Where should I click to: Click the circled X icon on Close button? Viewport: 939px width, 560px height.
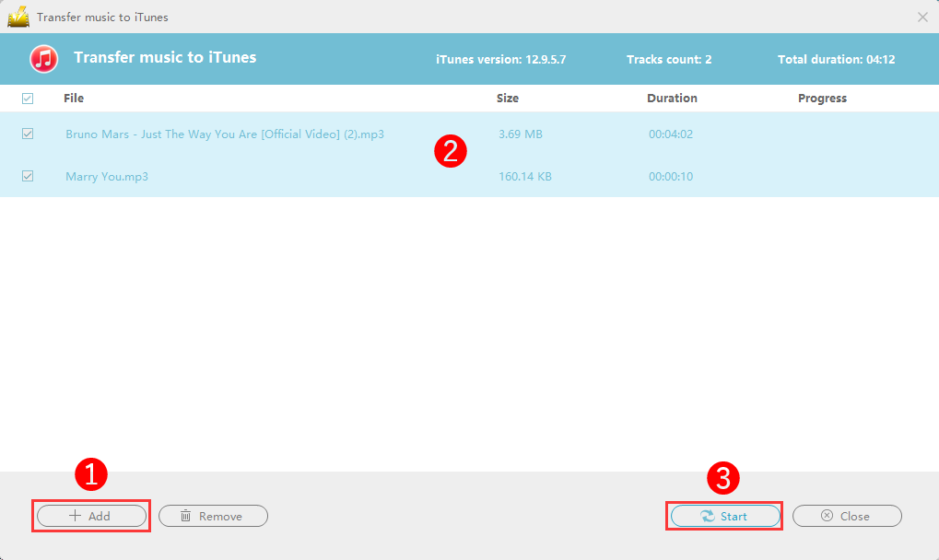click(827, 516)
